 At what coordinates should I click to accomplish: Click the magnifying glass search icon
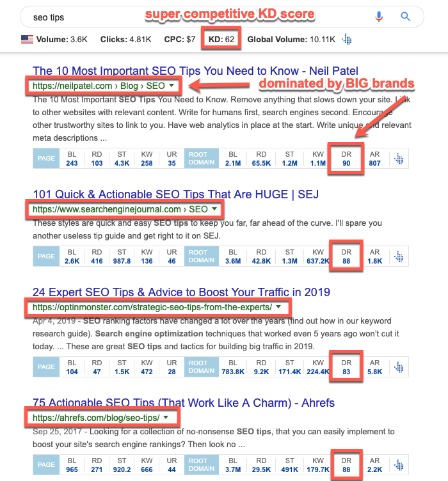pyautogui.click(x=405, y=17)
